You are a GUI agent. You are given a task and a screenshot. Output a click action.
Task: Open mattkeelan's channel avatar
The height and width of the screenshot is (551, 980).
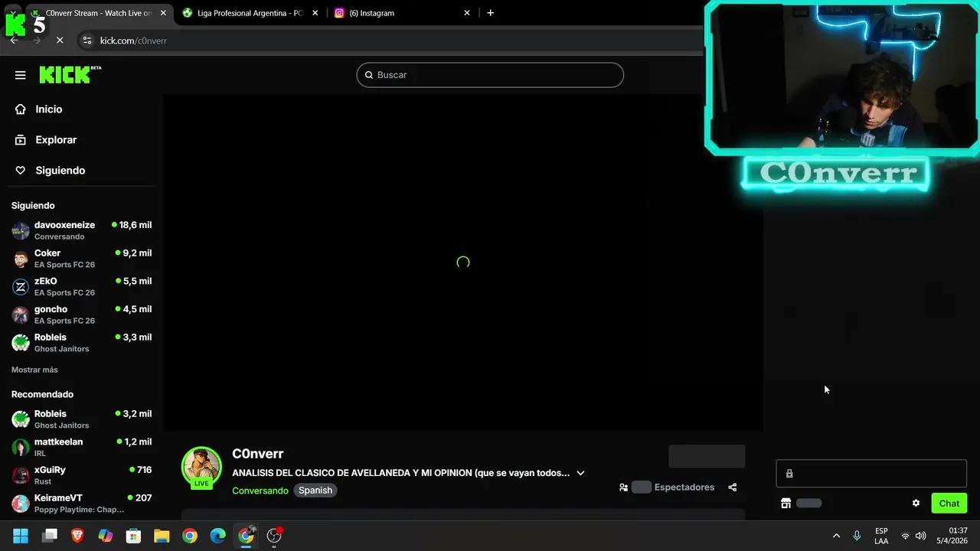[21, 448]
